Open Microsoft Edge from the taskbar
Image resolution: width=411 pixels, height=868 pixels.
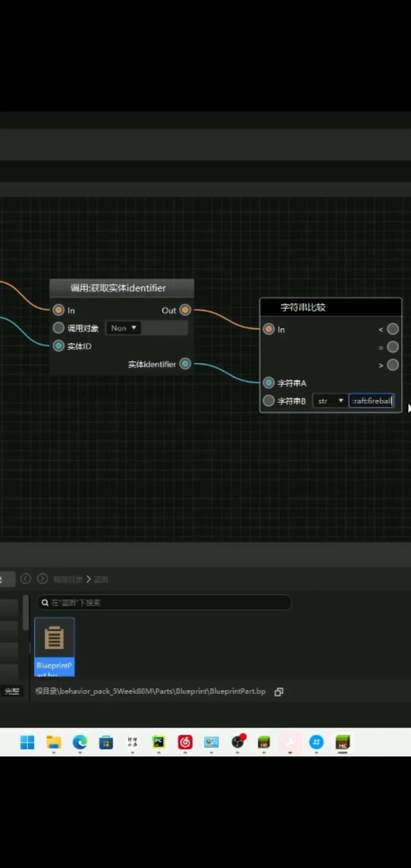[x=80, y=742]
